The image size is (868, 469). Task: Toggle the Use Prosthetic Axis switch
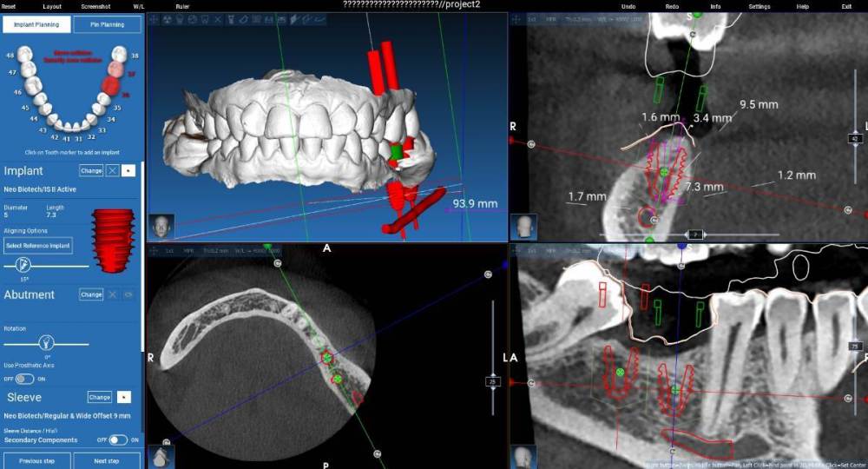coord(24,379)
